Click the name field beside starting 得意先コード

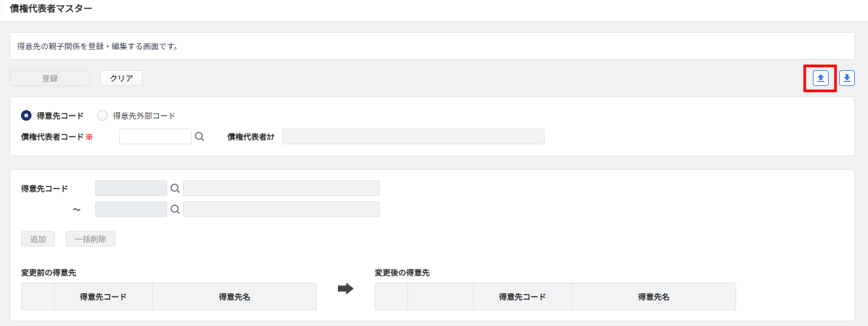[x=281, y=188]
